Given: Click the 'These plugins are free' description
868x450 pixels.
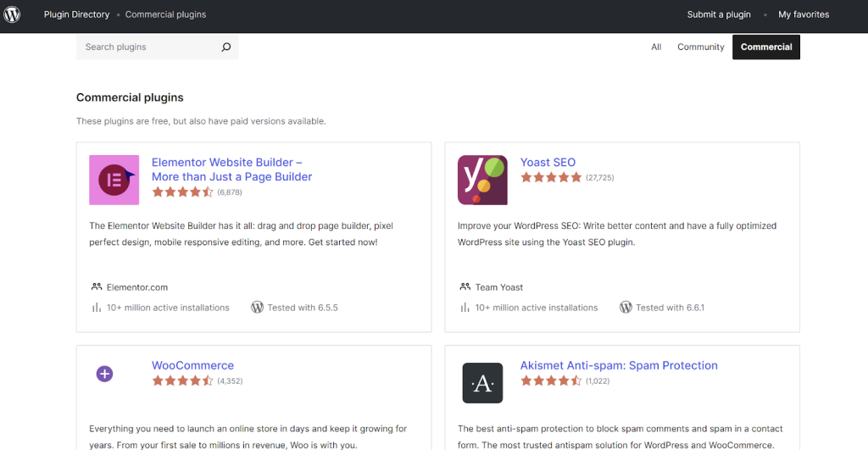Looking at the screenshot, I should click(201, 121).
